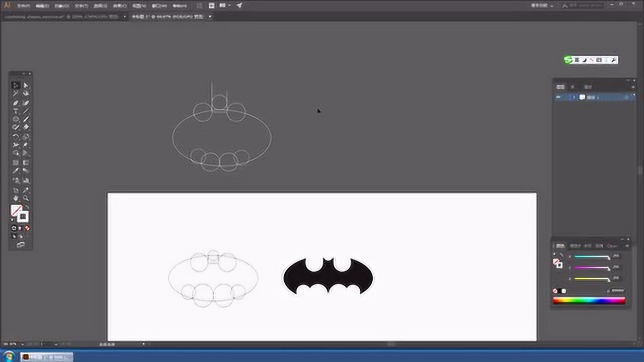Select the Symbol Sprayer tool

click(x=16, y=180)
